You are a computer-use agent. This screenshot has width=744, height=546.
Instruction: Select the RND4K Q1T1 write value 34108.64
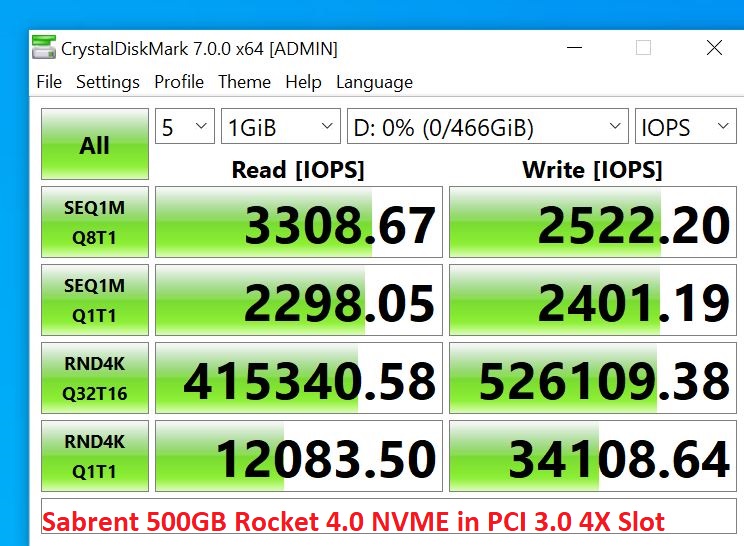coord(593,456)
